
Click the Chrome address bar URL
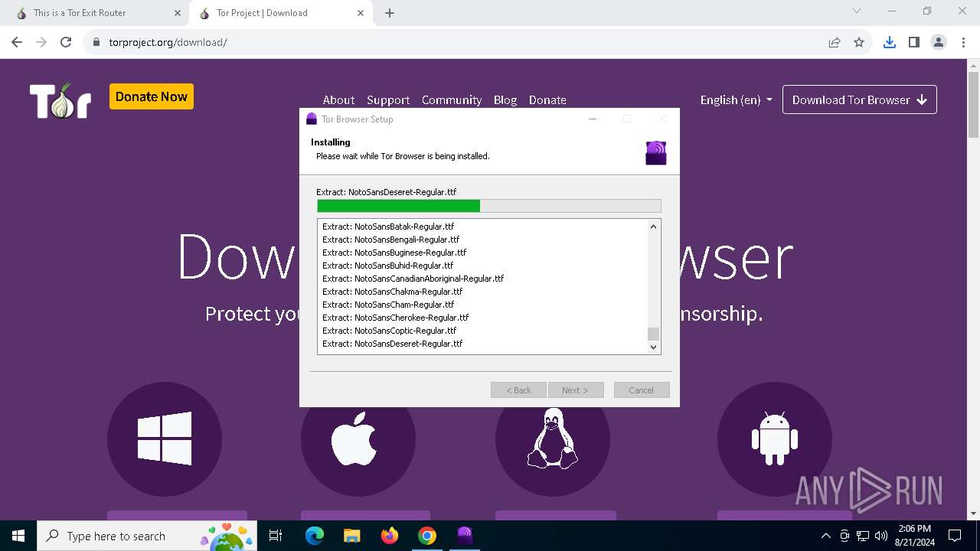(168, 42)
